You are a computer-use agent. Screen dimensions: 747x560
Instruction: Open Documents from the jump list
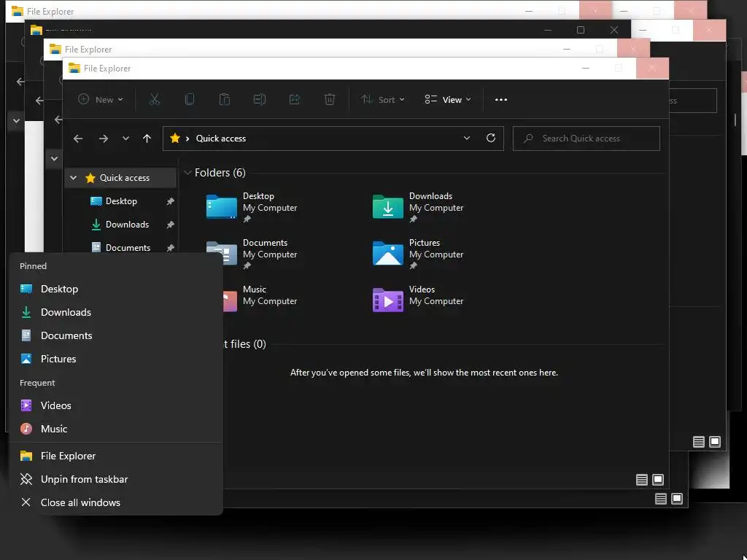tap(116, 335)
